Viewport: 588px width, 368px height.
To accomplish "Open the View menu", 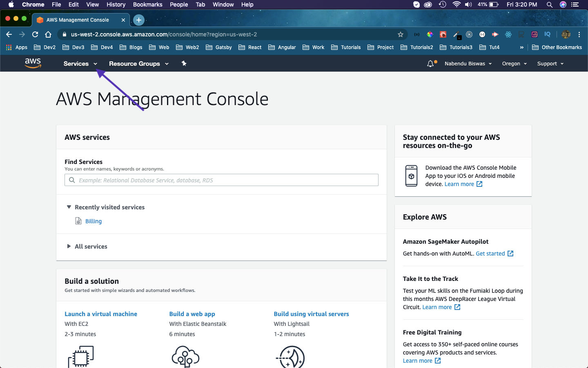I will (92, 4).
